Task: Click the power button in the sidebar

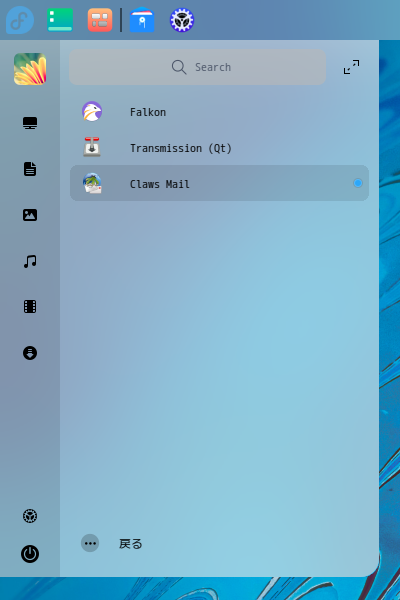Action: 30,554
